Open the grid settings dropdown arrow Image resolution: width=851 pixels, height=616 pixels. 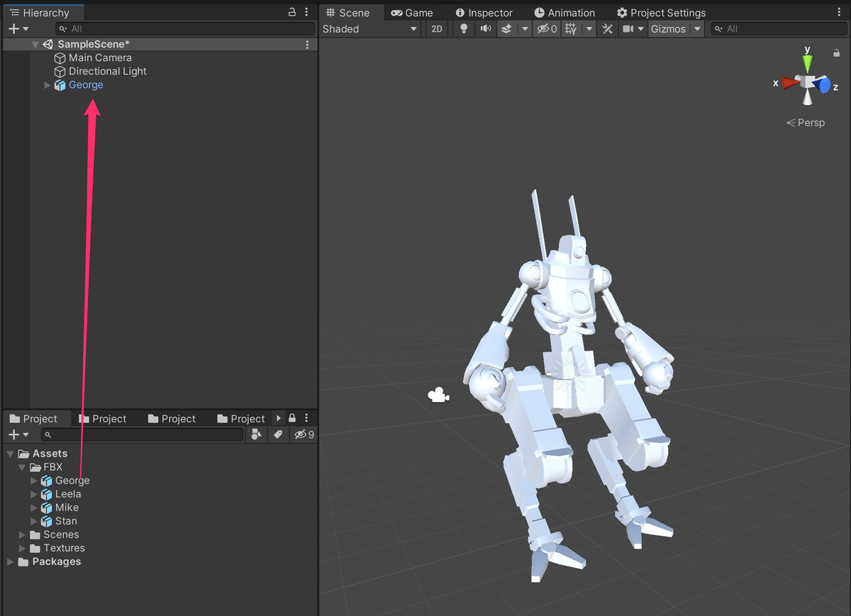589,29
